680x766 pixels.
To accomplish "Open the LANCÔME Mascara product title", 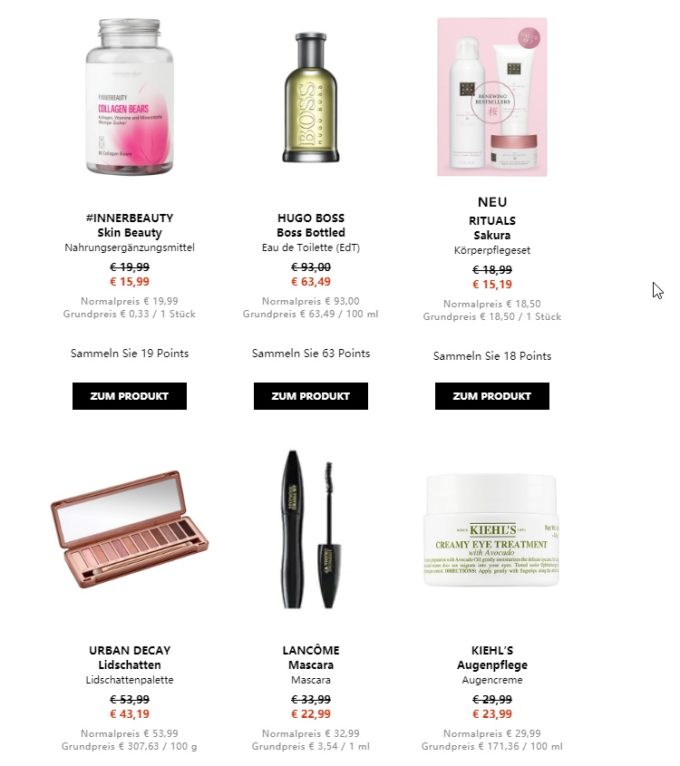I will tap(311, 658).
